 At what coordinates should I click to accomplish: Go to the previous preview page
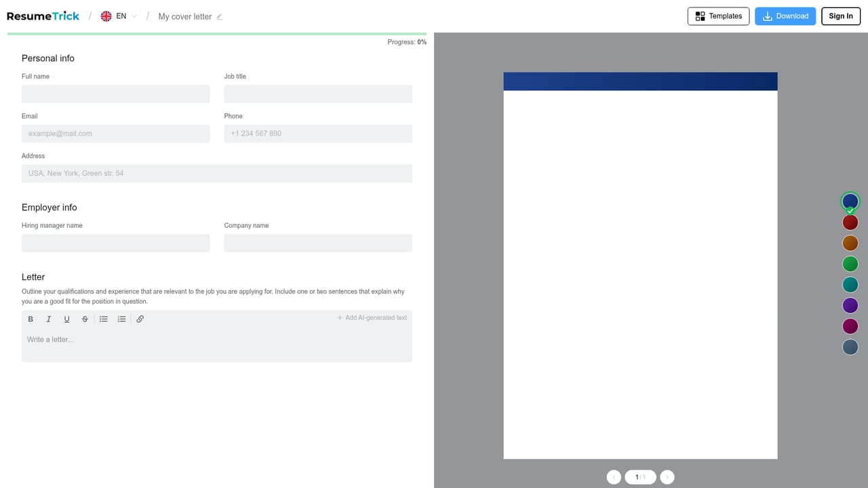(614, 477)
